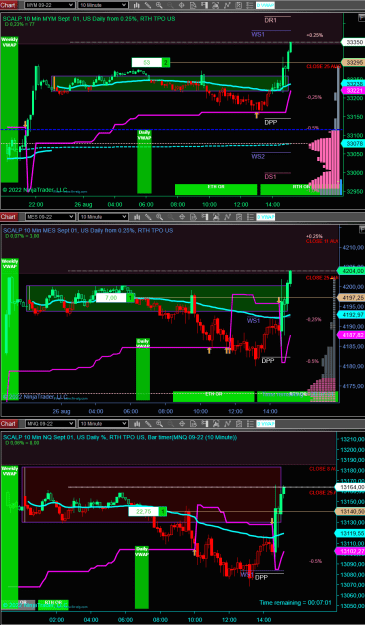The width and height of the screenshot is (365, 625).
Task: Toggle D VWAP button on MNQ chart
Action: pyautogui.click(x=265, y=423)
